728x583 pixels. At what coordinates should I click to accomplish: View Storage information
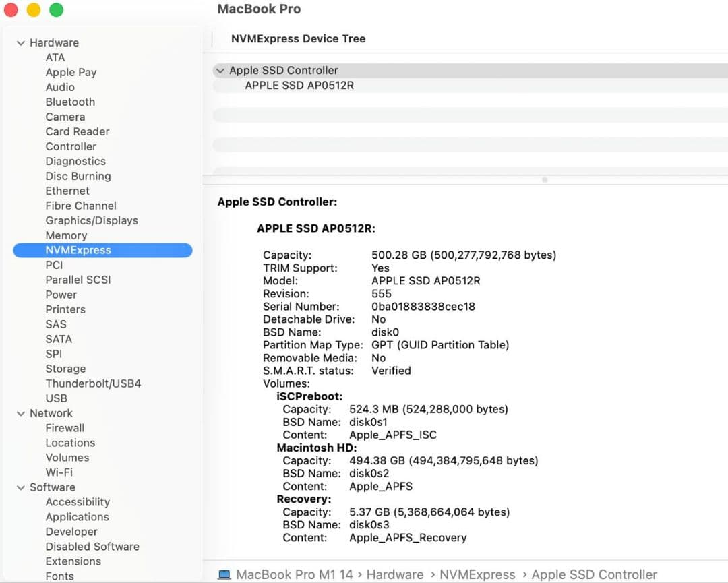coord(65,369)
